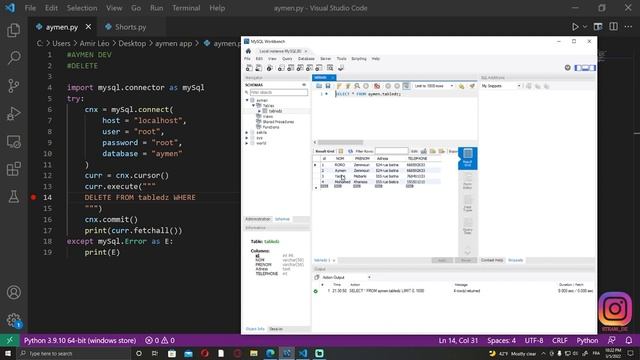Screen dimensions: 640x360
Task: Execute query with the lightning bolt icon
Action: pos(339,86)
